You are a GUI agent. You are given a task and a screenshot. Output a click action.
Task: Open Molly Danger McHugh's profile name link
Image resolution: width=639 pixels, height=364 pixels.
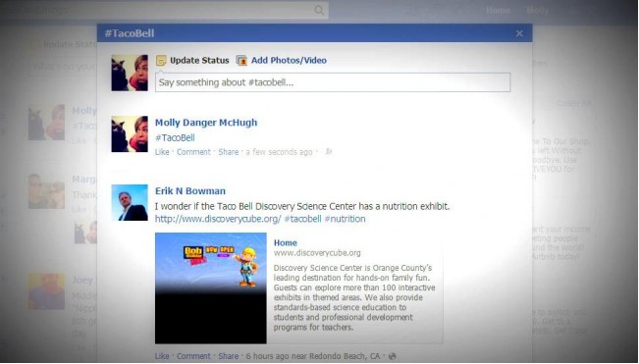(206, 123)
